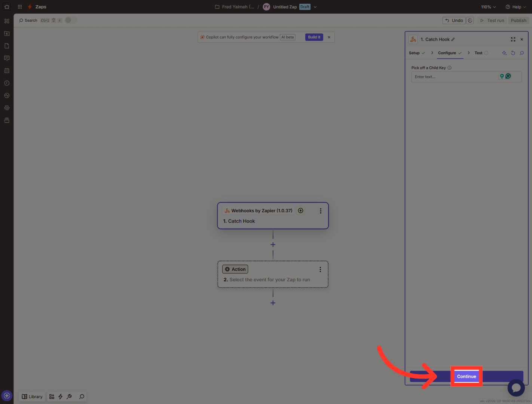Add a step below Action with plus
Viewport: 532px width, 404px height.
coord(273,303)
